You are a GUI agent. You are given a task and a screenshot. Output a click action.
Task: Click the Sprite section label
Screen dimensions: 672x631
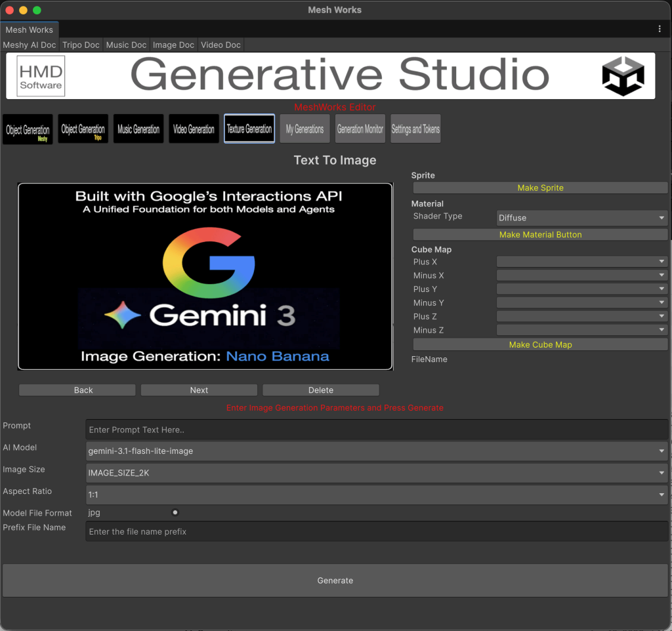(423, 175)
